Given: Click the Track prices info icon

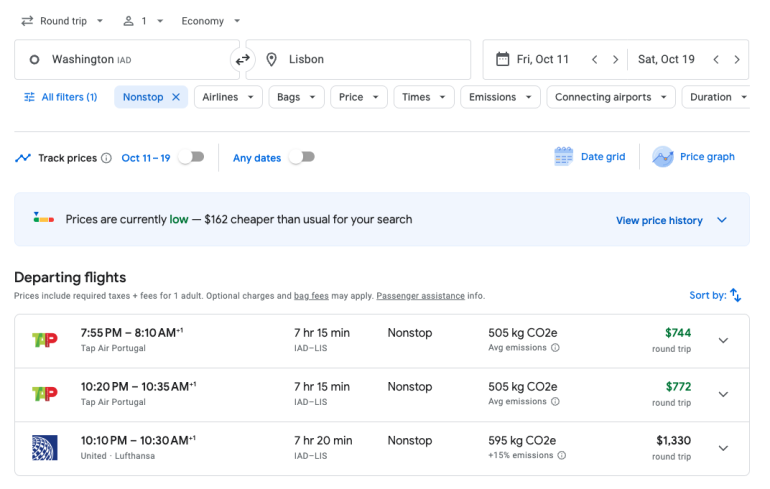Looking at the screenshot, I should 106,158.
